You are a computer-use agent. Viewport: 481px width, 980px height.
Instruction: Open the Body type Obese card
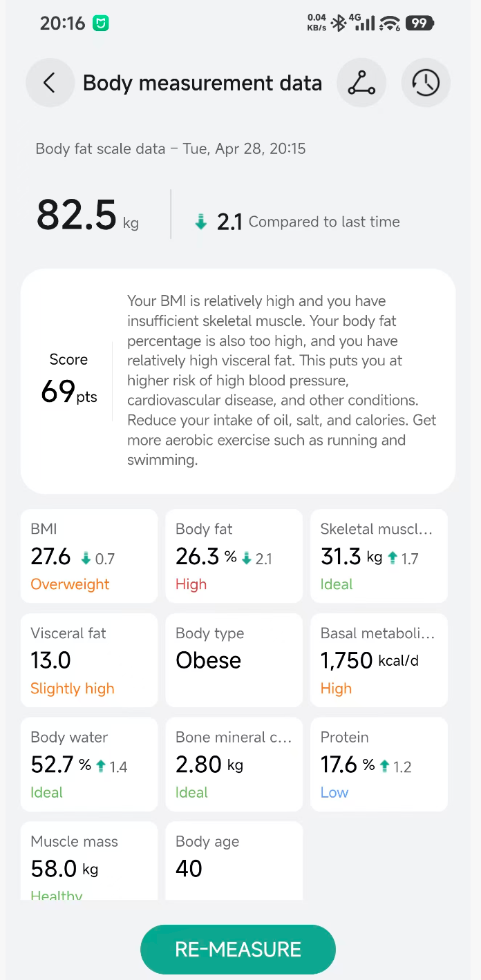coord(234,660)
